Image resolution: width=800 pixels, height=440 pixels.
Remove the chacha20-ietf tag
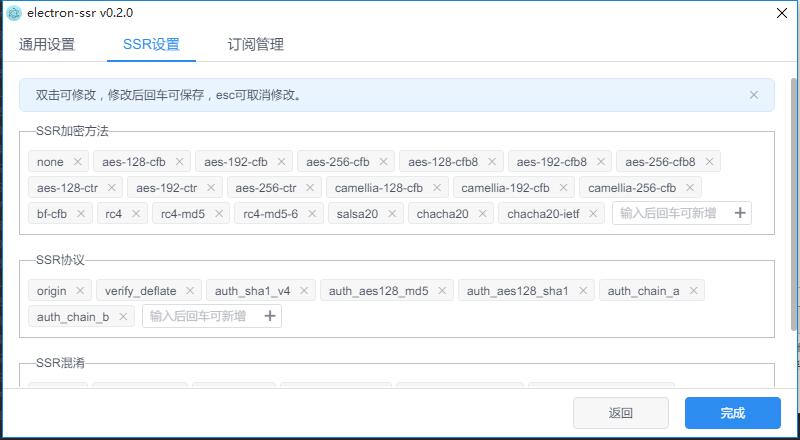tap(593, 213)
